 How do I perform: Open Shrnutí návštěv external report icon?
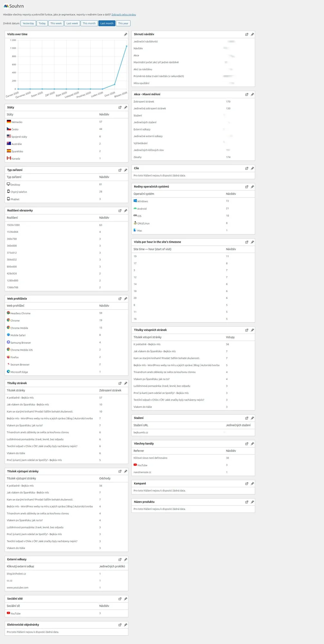tap(247, 34)
